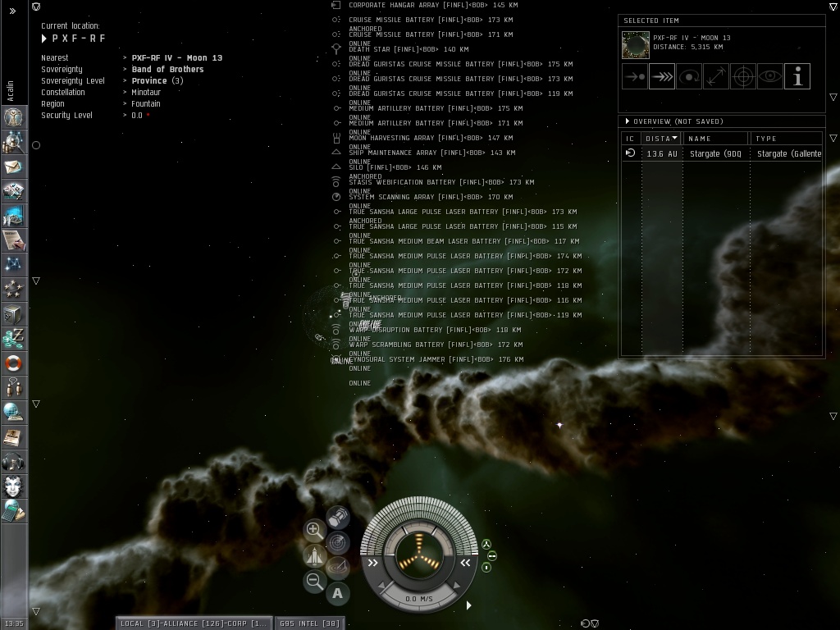The image size is (840, 630).
Task: Open People & Places magnifier icon
Action: pyautogui.click(x=13, y=141)
